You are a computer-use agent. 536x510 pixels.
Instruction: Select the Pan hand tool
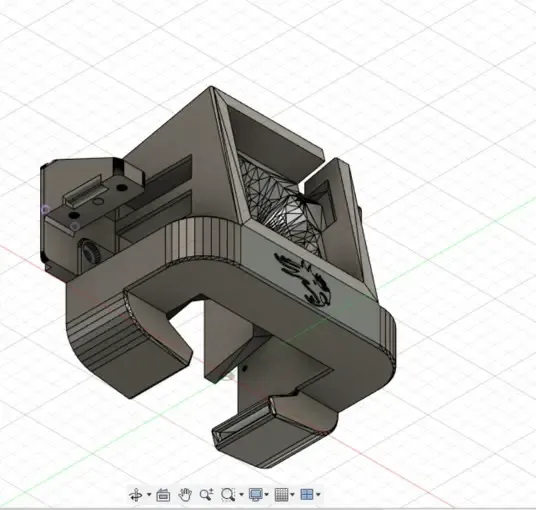pyautogui.click(x=185, y=495)
